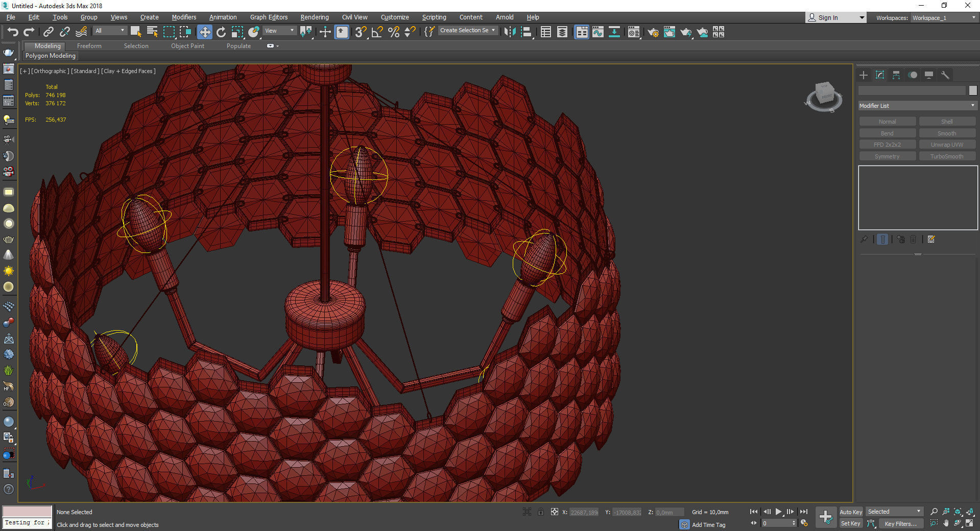Viewport: 980px width, 531px height.
Task: Open the selection filter 'All' dropdown
Action: tap(109, 31)
